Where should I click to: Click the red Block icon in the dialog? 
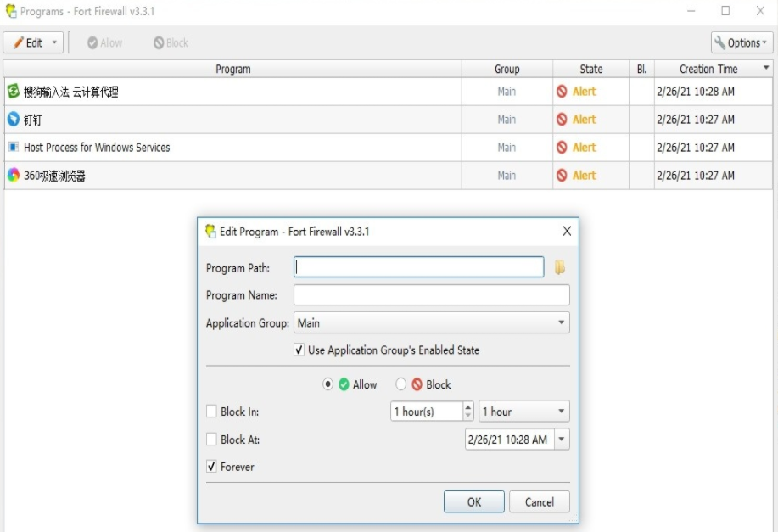tap(417, 384)
